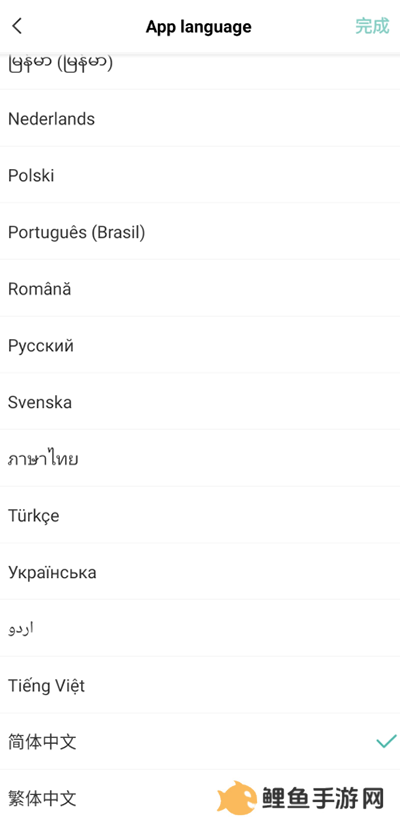
Task: Select Русский language entry
Action: click(x=200, y=345)
